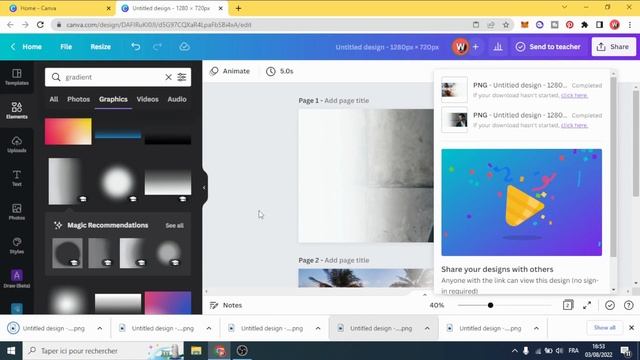Open the Templates sidebar panel

coord(17,77)
